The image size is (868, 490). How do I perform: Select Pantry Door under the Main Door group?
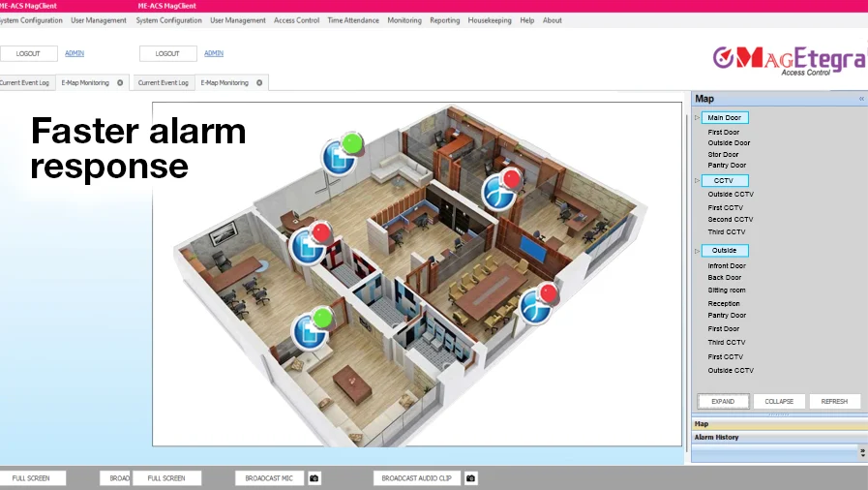pos(727,166)
